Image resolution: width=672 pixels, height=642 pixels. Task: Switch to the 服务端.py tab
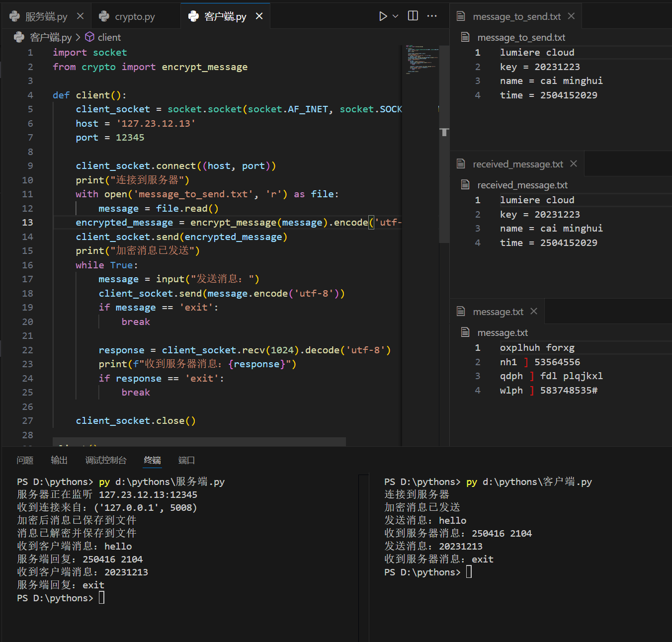coord(46,16)
